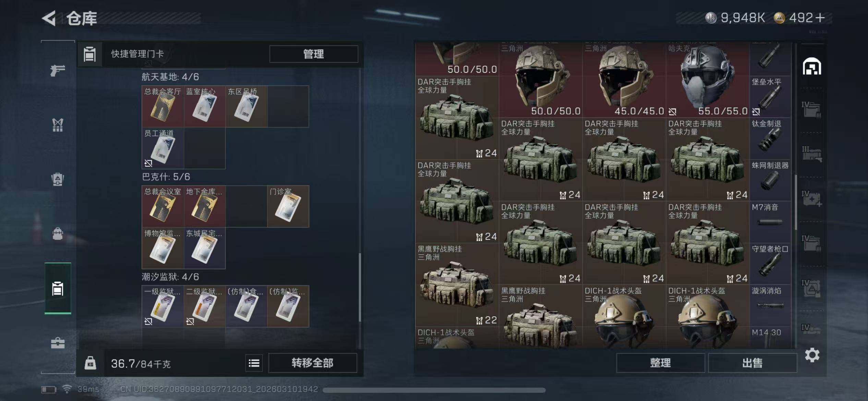Click the 整理 button

(660, 363)
